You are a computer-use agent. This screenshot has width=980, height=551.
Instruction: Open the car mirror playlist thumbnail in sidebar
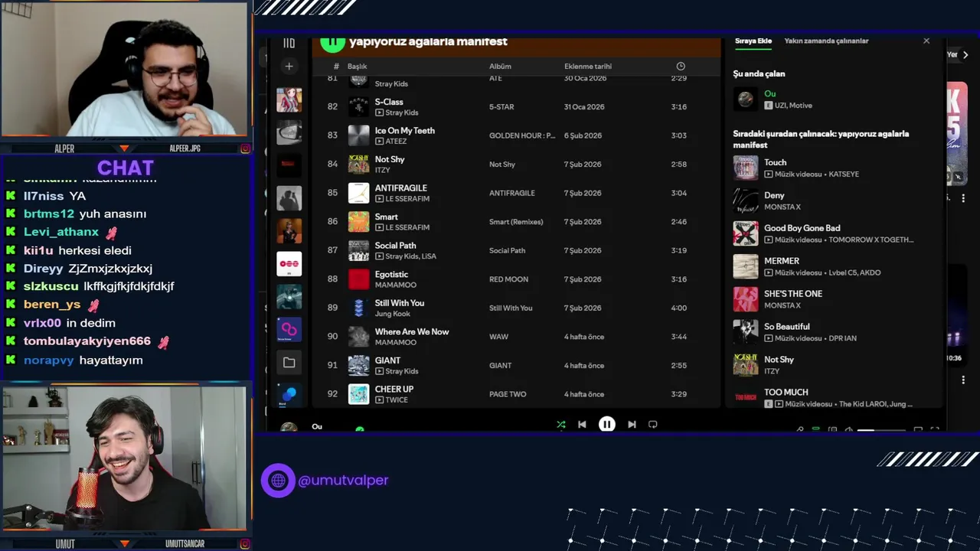pyautogui.click(x=289, y=132)
